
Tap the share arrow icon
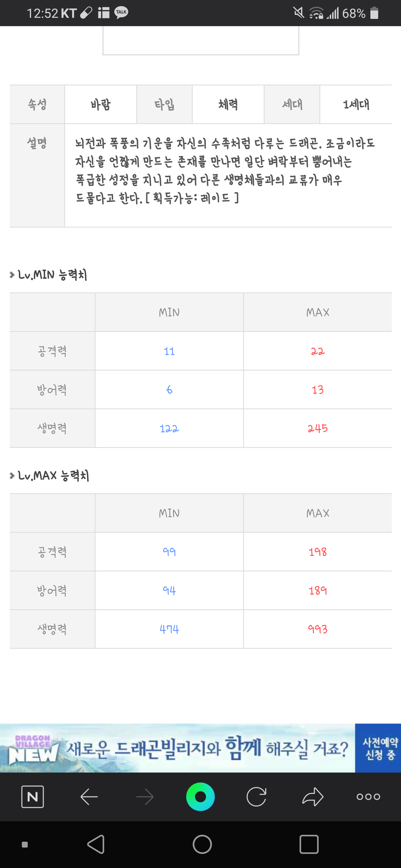pos(313,797)
